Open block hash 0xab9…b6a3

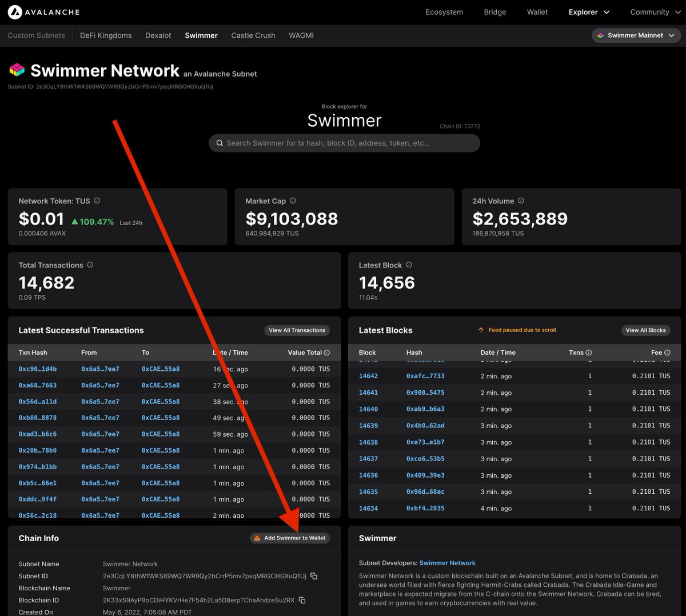(x=425, y=409)
